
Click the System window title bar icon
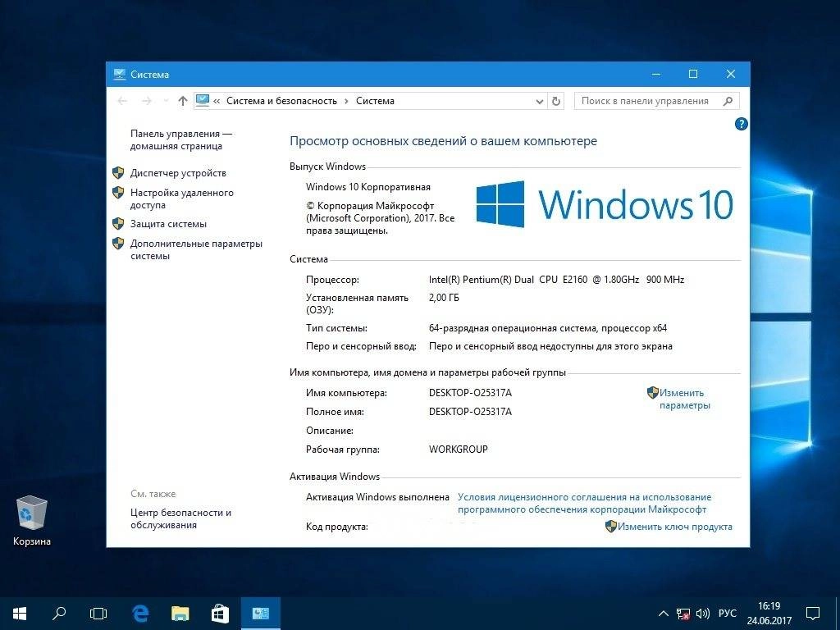[120, 74]
